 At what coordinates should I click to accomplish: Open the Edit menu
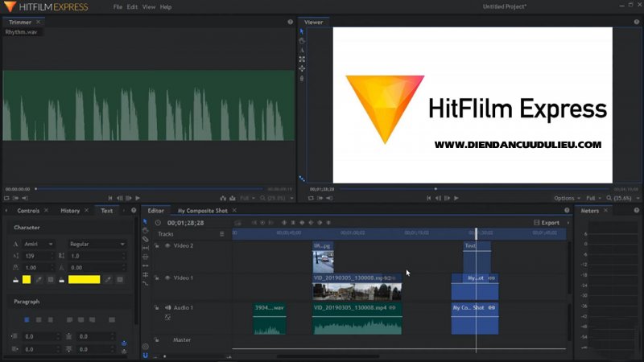[x=132, y=7]
